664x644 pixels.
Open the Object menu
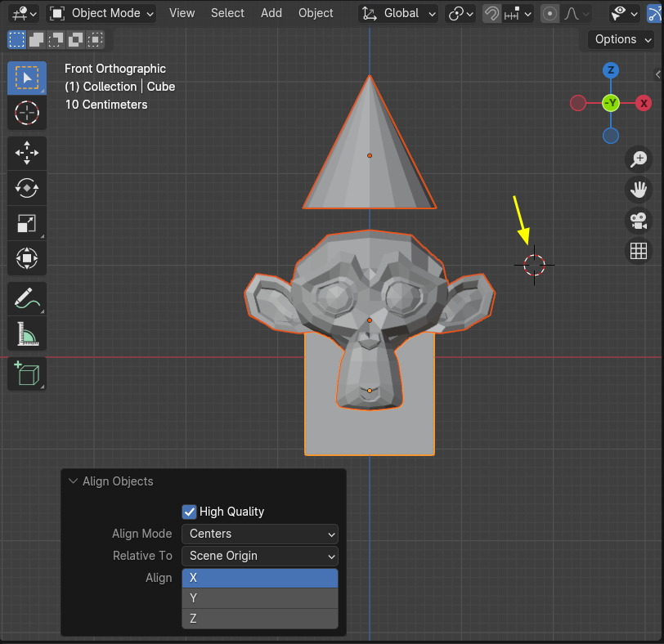pos(316,14)
